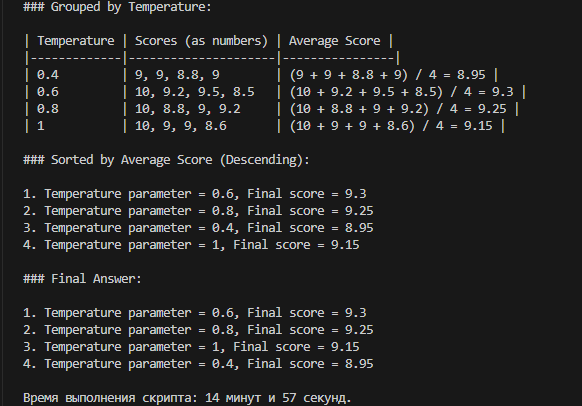Click the scores '10, 9.2, 9.5, 8.5'

tap(194, 92)
